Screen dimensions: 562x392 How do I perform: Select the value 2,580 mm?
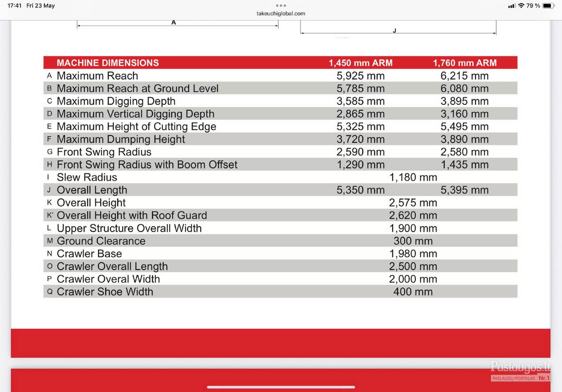[465, 152]
